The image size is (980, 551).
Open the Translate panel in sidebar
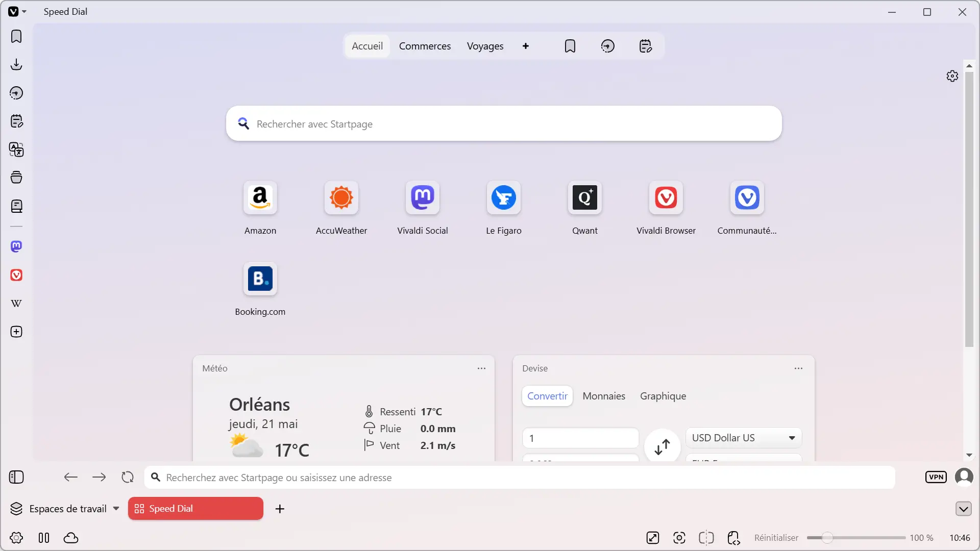pos(16,149)
